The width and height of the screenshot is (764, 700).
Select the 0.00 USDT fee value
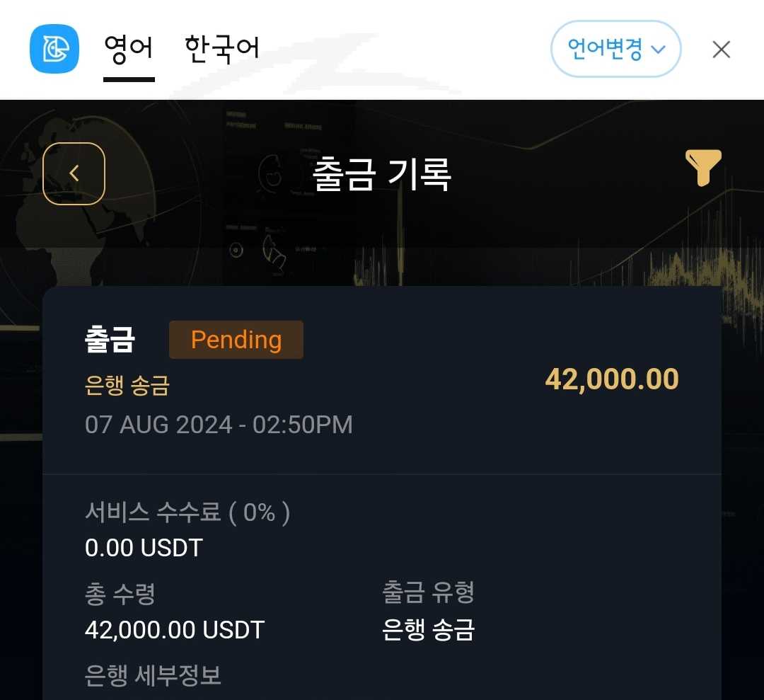pos(144,547)
